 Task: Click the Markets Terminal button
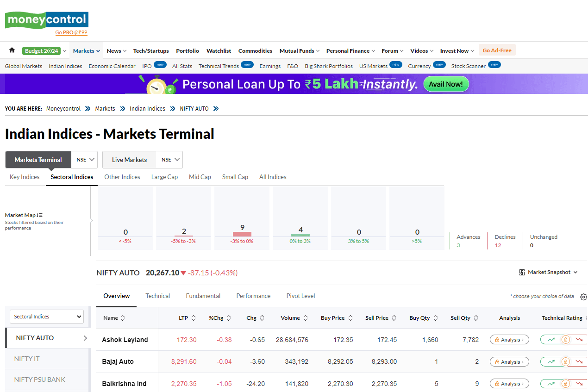(38, 160)
